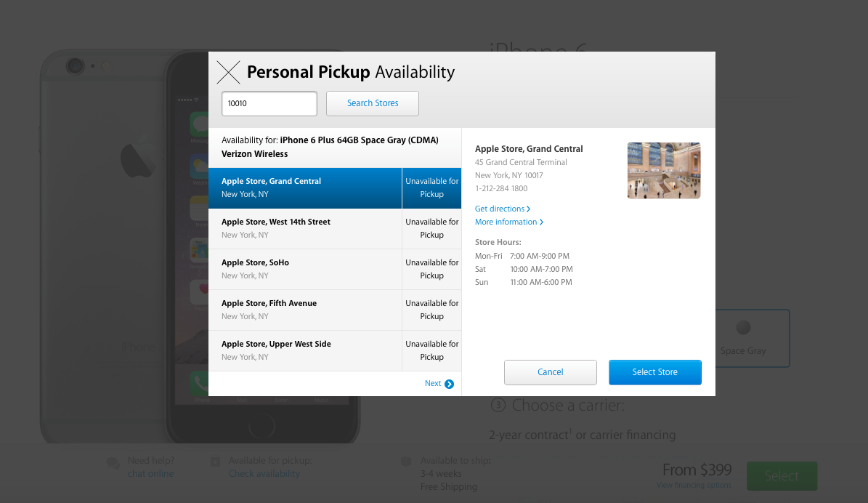The width and height of the screenshot is (868, 503).
Task: Select Apple Store, Fifth Avenue entry
Action: (x=305, y=310)
